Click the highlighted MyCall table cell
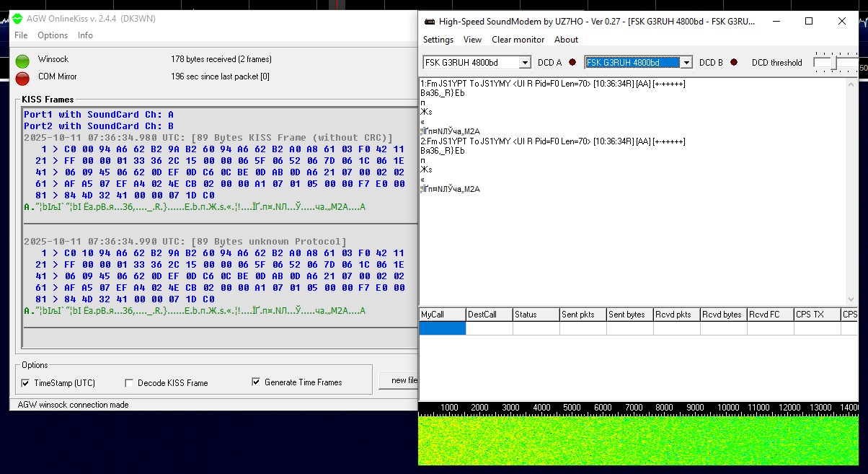The image size is (868, 474). 443,329
